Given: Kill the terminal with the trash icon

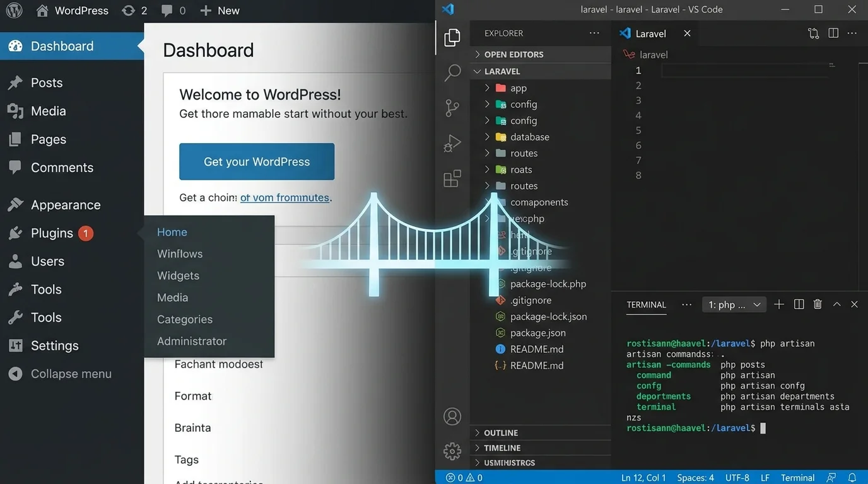Looking at the screenshot, I should coord(818,304).
